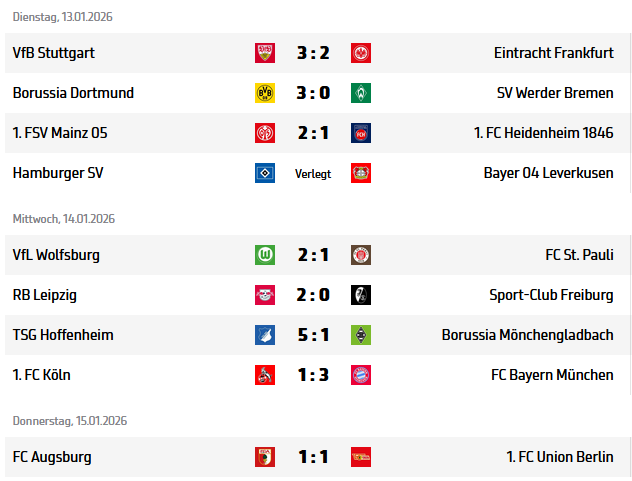Image resolution: width=632 pixels, height=481 pixels.
Task: Click the 1. FC Union Berlin crest
Action: click(361, 457)
